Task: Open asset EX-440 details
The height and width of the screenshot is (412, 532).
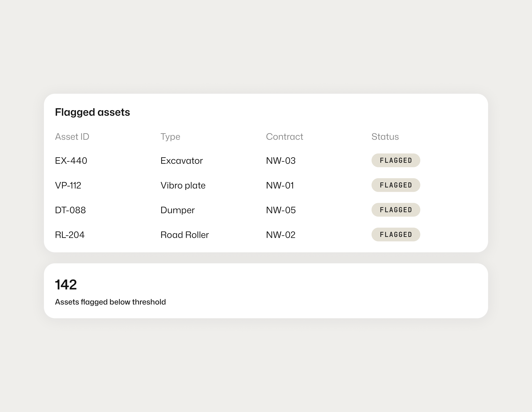Action: click(x=71, y=160)
